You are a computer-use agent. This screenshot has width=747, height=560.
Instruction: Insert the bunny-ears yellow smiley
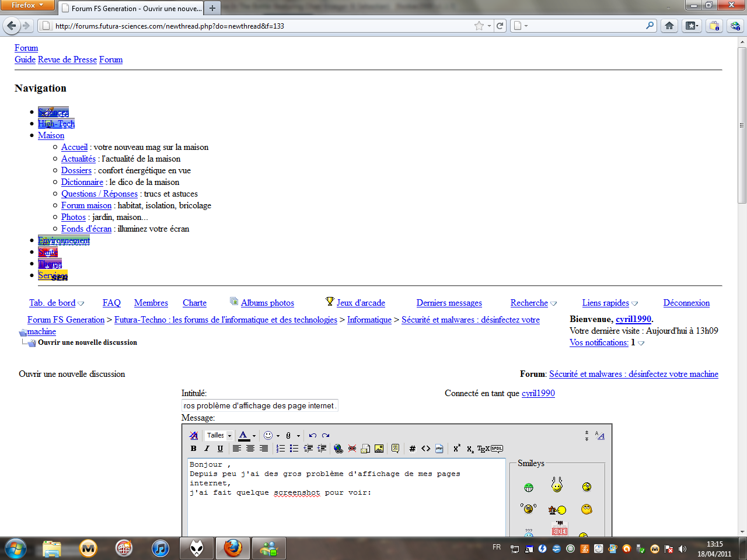tap(557, 485)
